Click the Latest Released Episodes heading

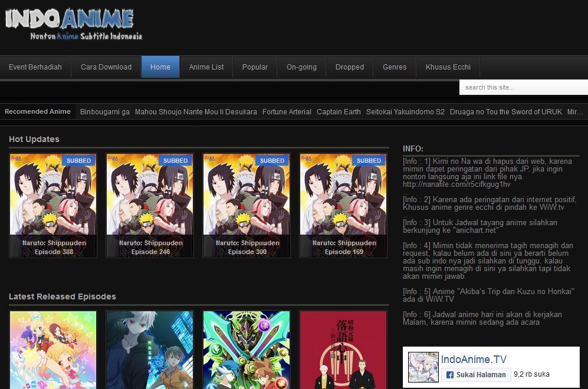click(x=63, y=296)
